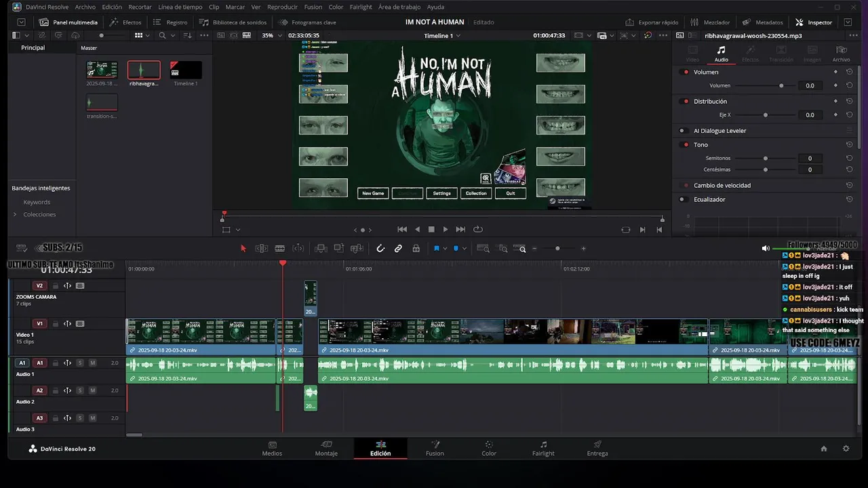Viewport: 868px width, 488px height.
Task: Click the custom zoom icon
Action: (x=519, y=249)
